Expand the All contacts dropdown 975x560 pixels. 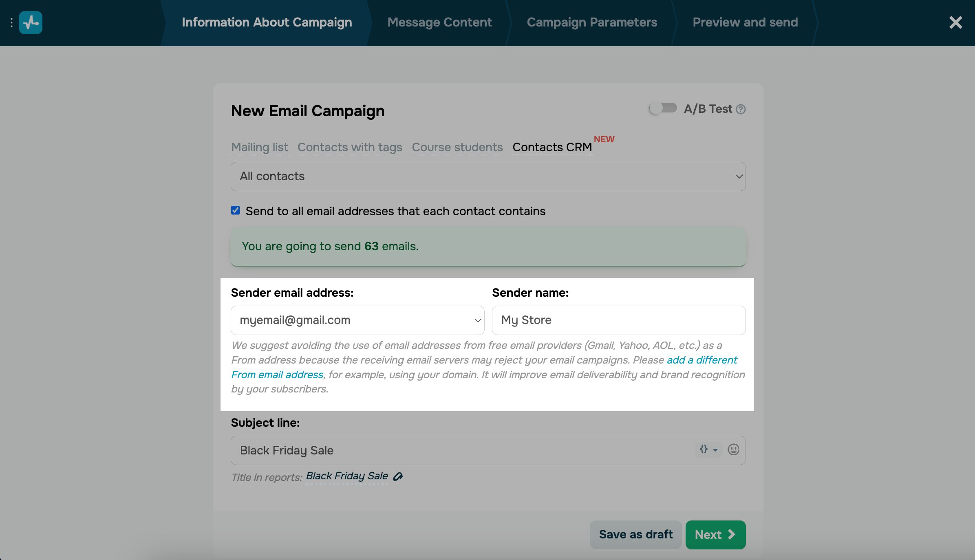click(488, 176)
